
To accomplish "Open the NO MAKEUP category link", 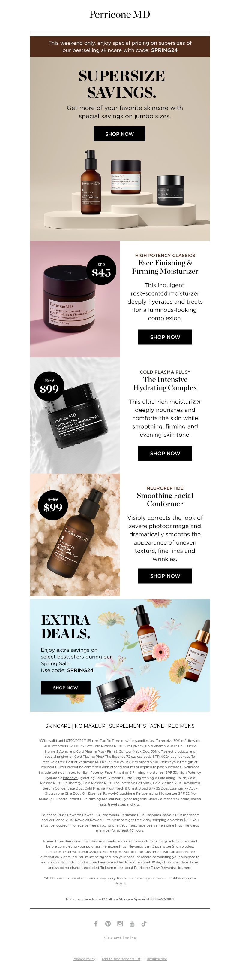I will pos(90,726).
